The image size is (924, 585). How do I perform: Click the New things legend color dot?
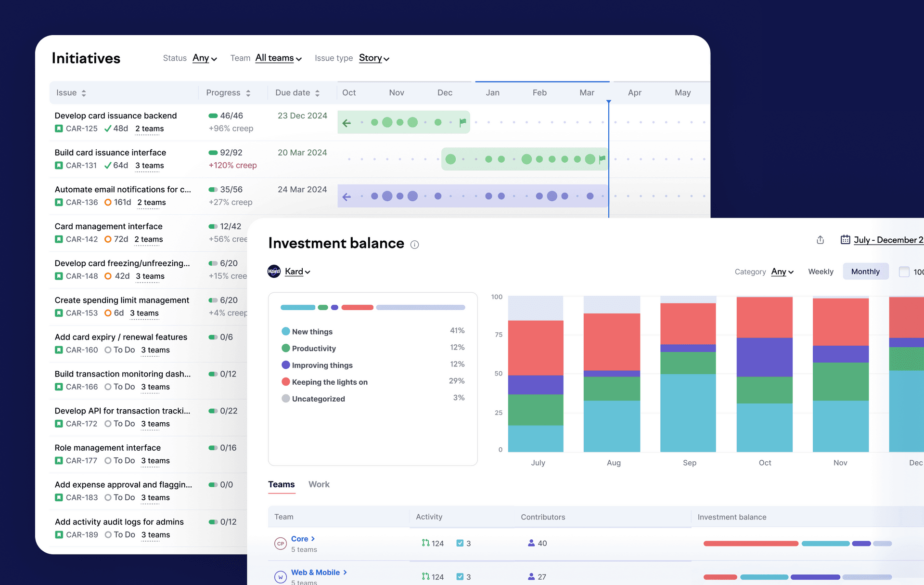point(285,331)
